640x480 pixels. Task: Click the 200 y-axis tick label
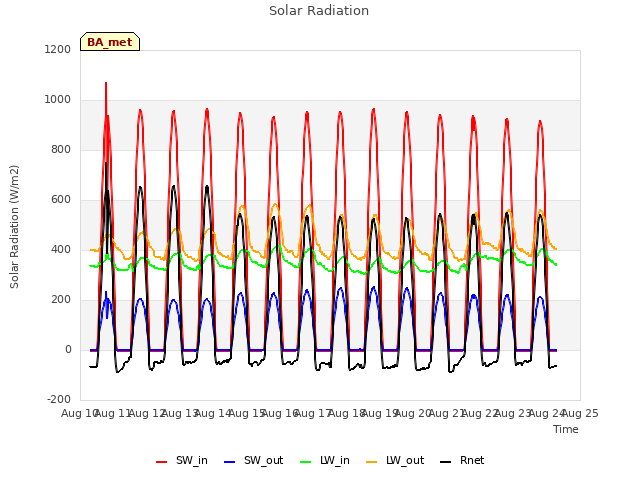(x=61, y=300)
